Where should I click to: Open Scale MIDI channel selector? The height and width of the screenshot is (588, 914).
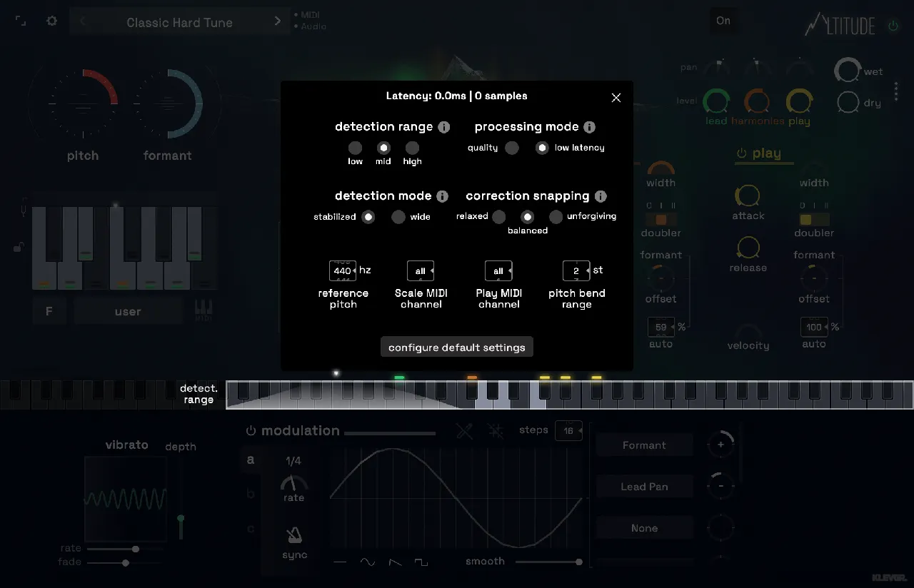click(421, 270)
